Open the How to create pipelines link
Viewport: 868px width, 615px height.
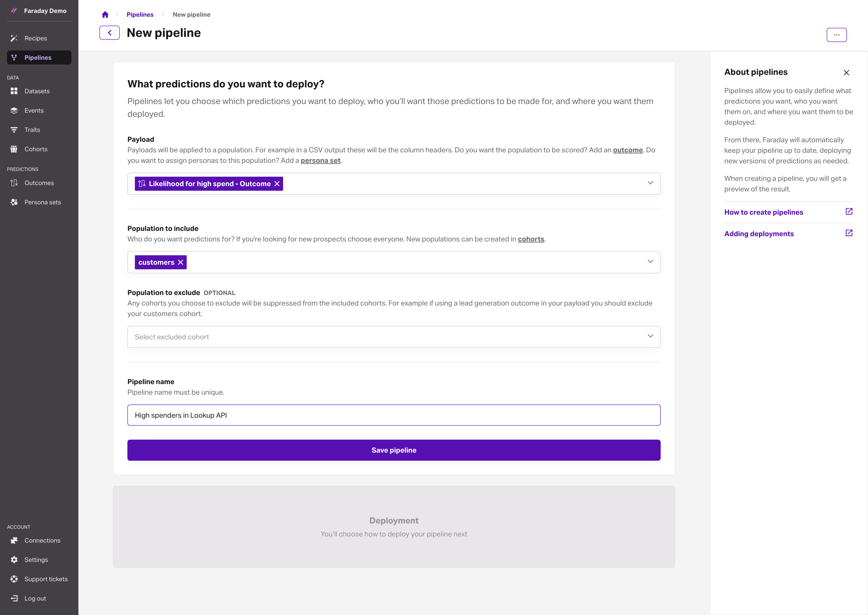(763, 212)
